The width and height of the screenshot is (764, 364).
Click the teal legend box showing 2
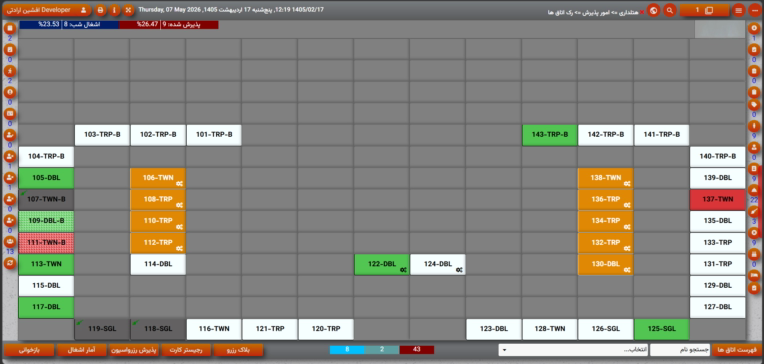(x=382, y=349)
